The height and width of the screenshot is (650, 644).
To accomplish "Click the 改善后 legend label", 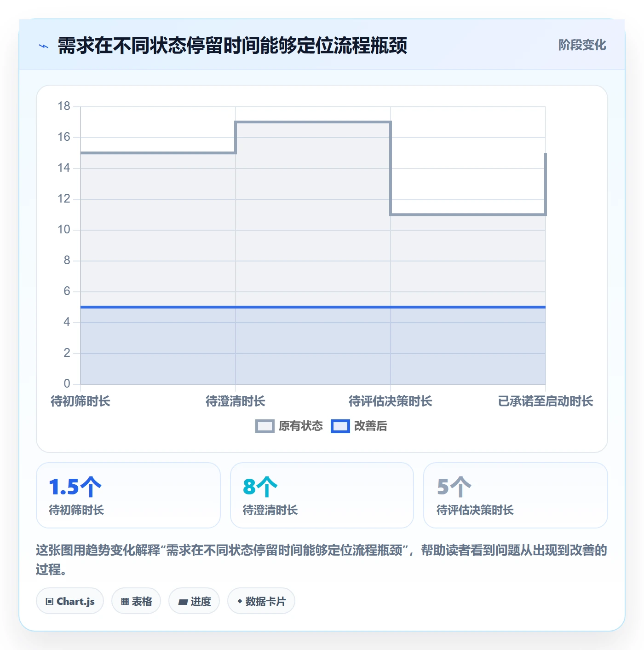I will (370, 426).
